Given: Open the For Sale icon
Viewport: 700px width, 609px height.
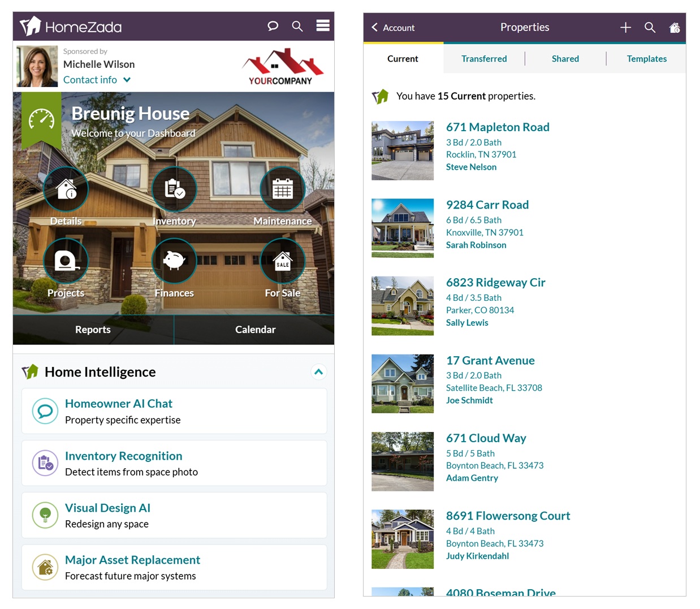Looking at the screenshot, I should point(283,261).
